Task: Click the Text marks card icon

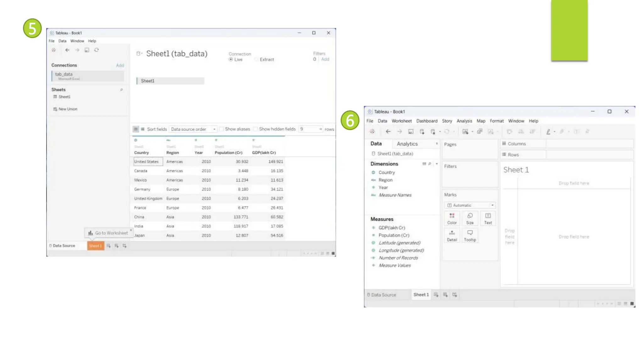Action: (488, 216)
